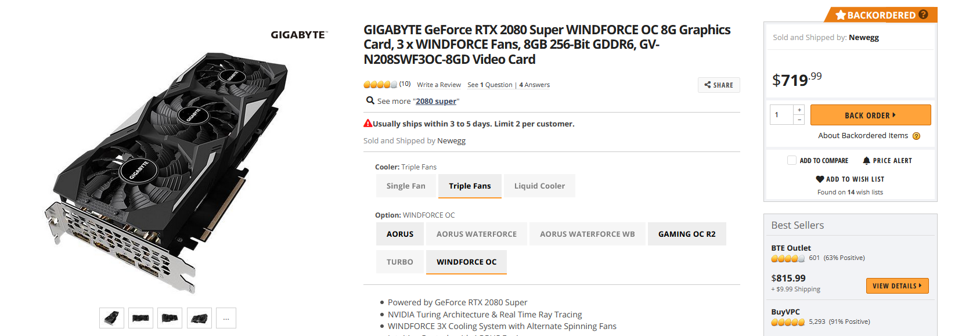The height and width of the screenshot is (336, 980).
Task: Show more thumbnails with the ellipsis button
Action: point(226,318)
